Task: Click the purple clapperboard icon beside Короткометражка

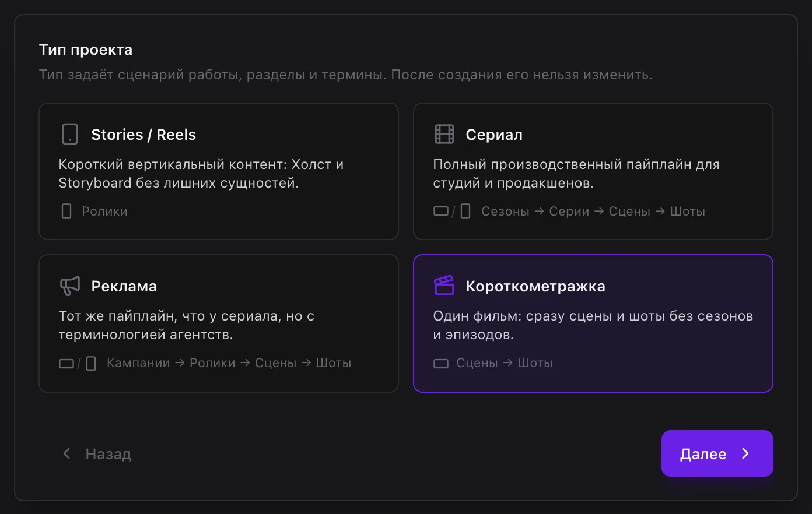Action: tap(444, 286)
